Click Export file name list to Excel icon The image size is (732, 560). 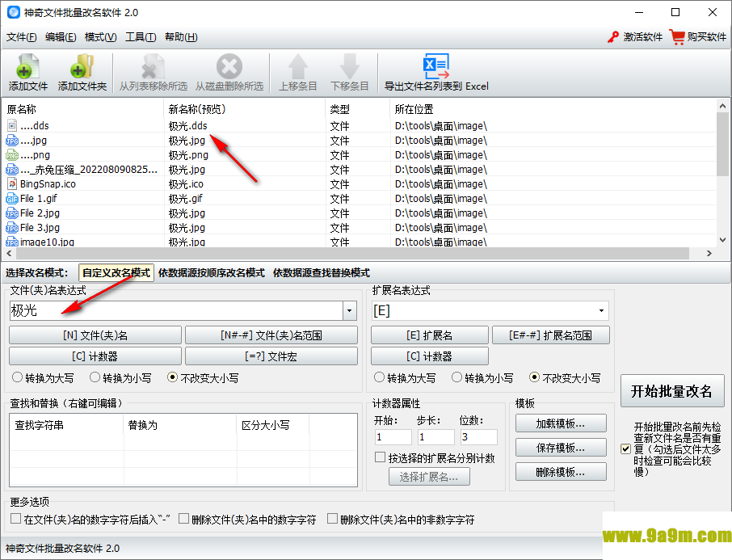pos(436,66)
